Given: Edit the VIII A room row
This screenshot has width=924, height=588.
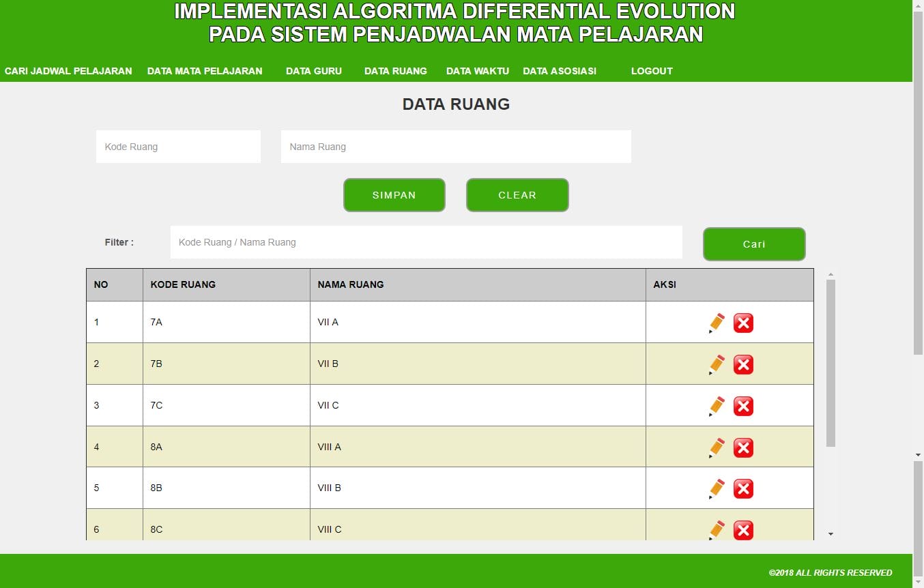Looking at the screenshot, I should (x=717, y=447).
